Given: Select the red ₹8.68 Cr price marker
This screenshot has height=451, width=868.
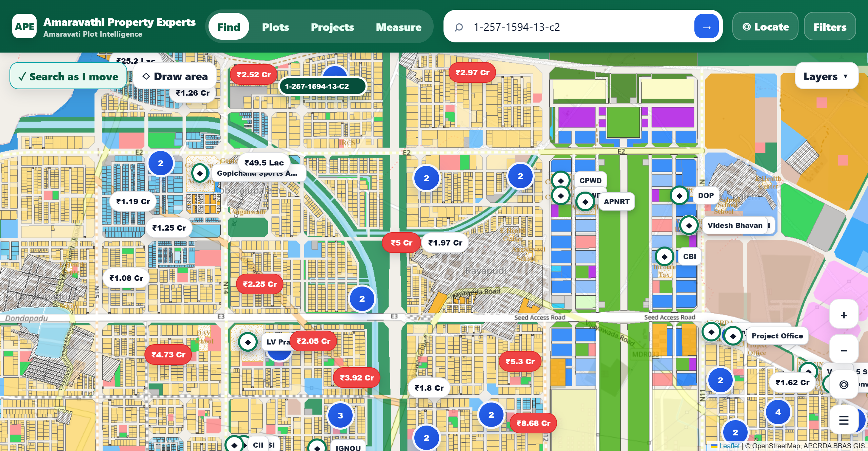Looking at the screenshot, I should coord(533,423).
